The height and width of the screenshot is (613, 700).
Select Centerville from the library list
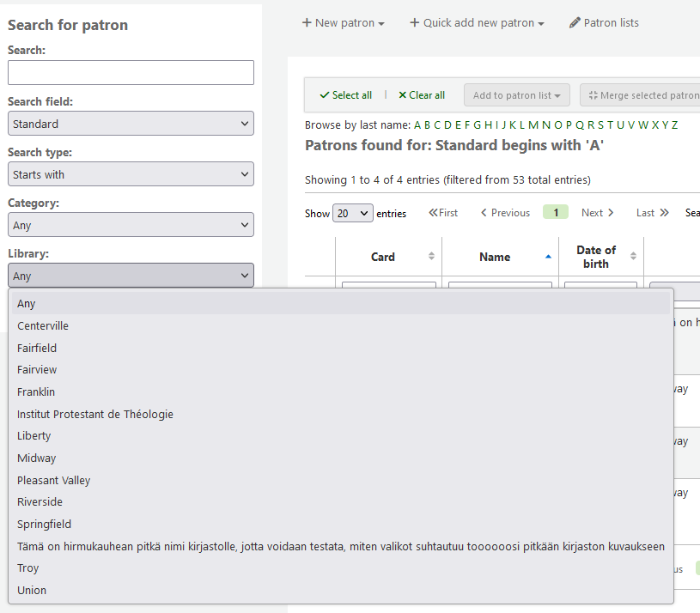[x=43, y=326]
